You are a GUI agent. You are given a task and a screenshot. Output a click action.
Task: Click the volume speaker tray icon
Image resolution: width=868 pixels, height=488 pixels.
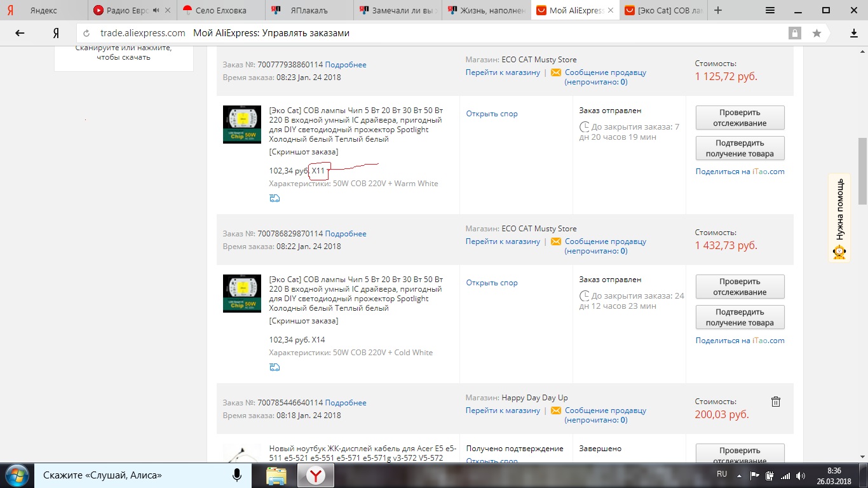tap(801, 475)
